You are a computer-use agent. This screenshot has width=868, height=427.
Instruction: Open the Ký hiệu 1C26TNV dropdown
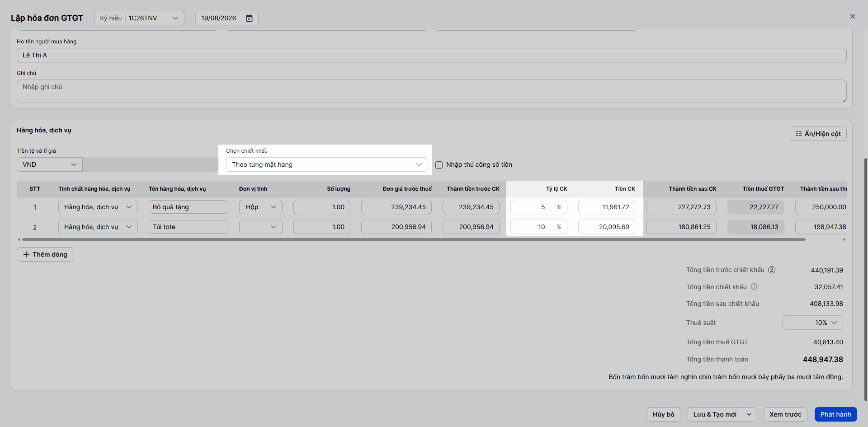click(139, 18)
